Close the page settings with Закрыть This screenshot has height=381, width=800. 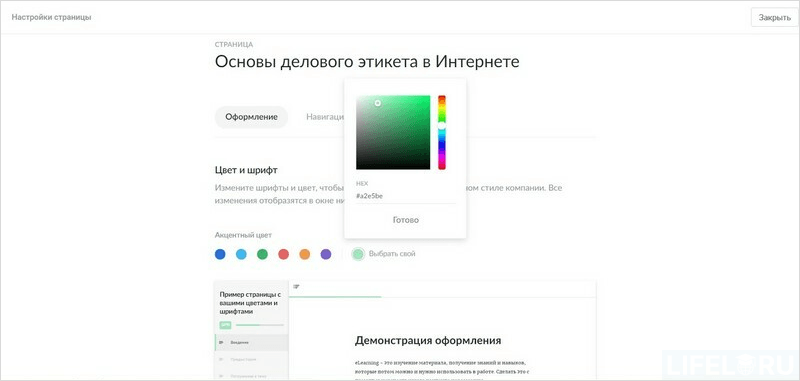pyautogui.click(x=774, y=17)
